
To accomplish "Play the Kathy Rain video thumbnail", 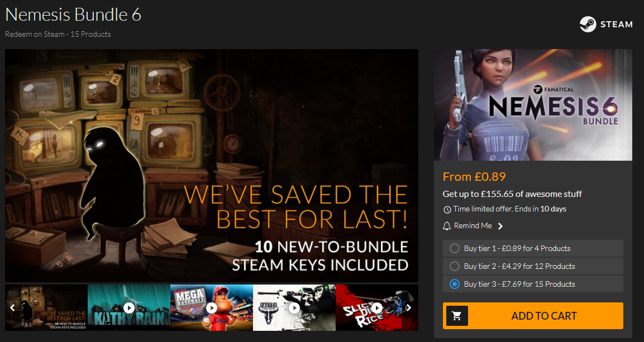I will coord(129,307).
